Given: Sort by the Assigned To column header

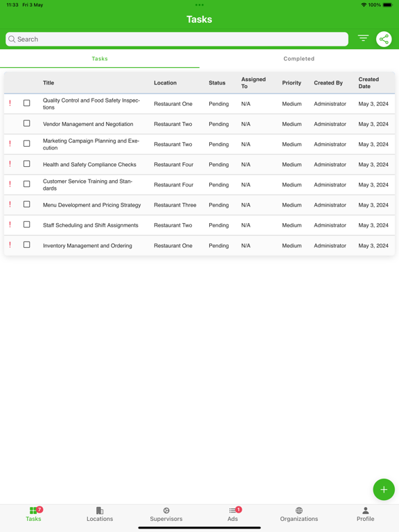Looking at the screenshot, I should pos(253,83).
